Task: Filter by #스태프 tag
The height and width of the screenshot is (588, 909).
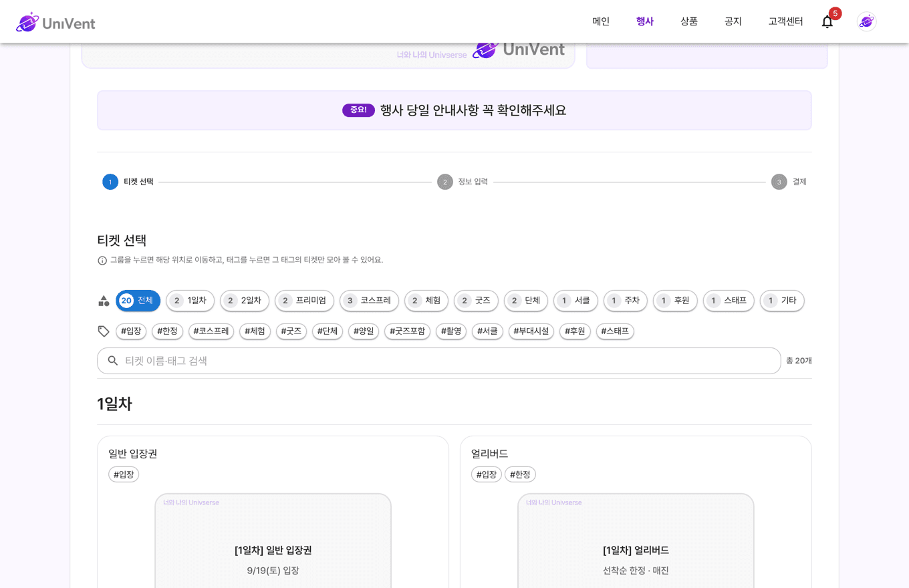Action: pyautogui.click(x=615, y=331)
